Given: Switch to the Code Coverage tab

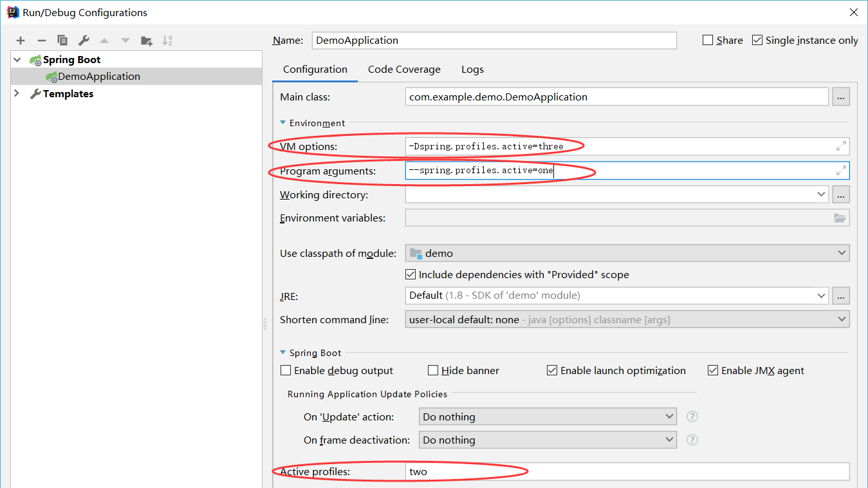Looking at the screenshot, I should coord(404,70).
